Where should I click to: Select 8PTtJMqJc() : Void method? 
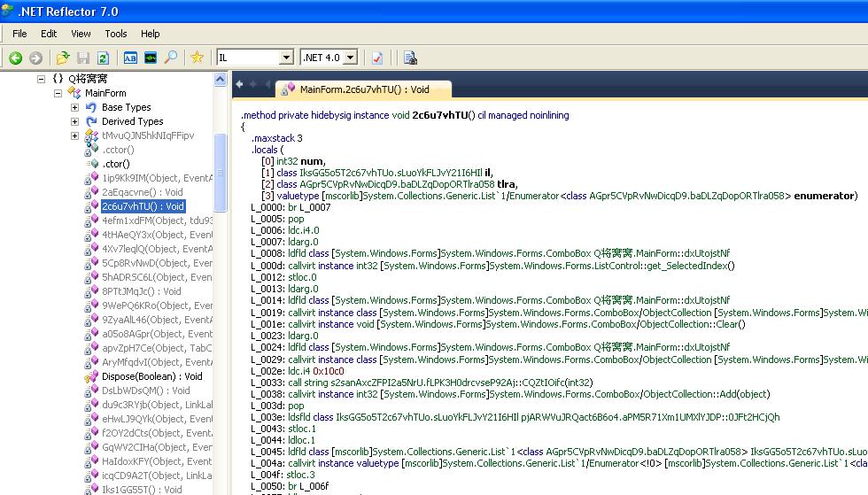141,291
